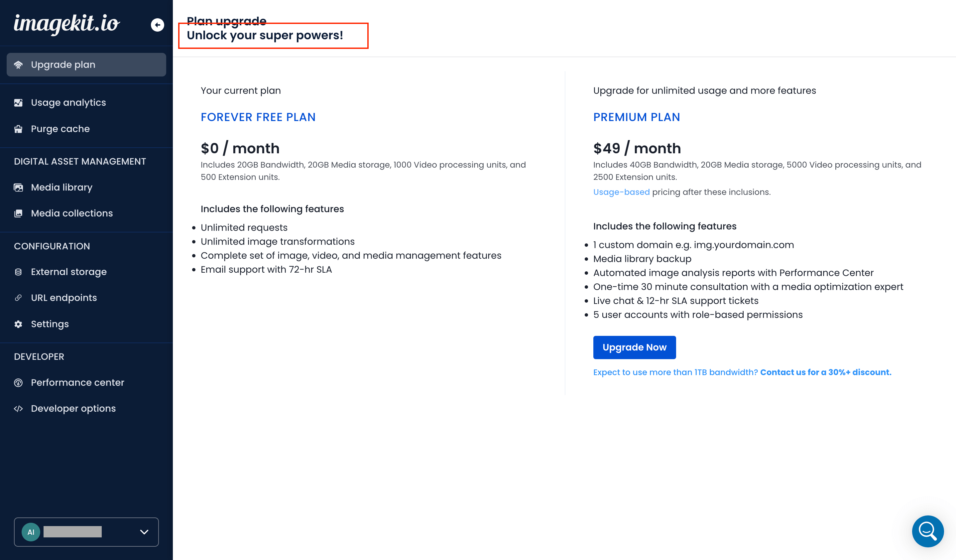Expand the account switcher chevron

pyautogui.click(x=144, y=532)
